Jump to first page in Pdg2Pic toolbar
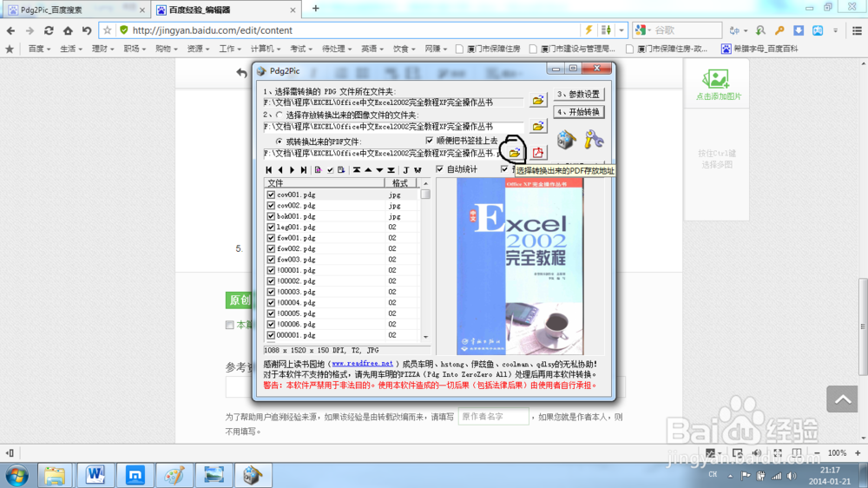868x488 pixels. coord(269,170)
